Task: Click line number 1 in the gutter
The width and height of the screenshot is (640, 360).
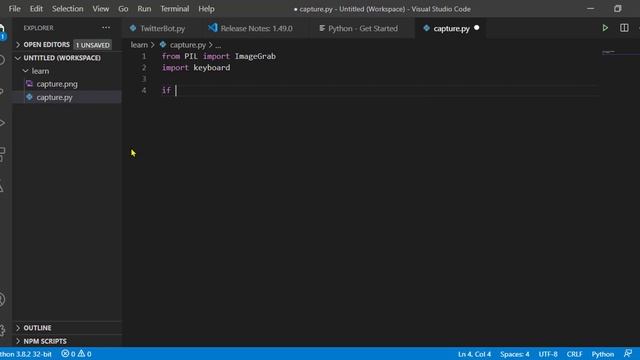Action: tap(144, 56)
